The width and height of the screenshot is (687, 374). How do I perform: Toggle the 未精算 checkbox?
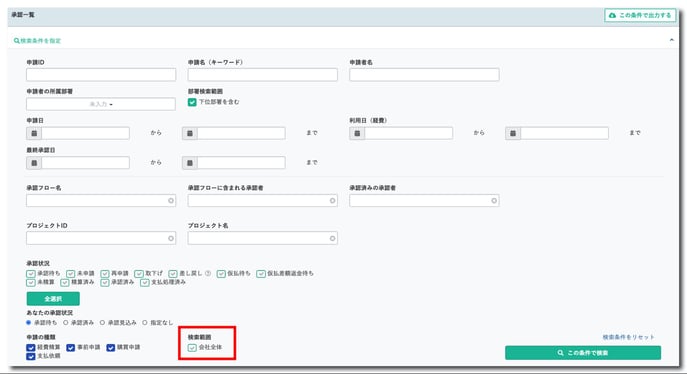point(31,282)
